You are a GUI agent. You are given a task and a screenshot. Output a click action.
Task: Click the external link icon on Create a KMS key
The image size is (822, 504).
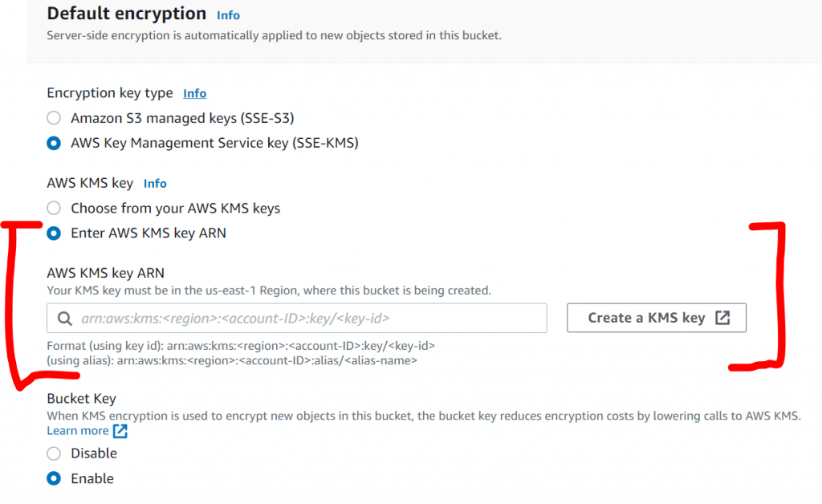click(723, 317)
